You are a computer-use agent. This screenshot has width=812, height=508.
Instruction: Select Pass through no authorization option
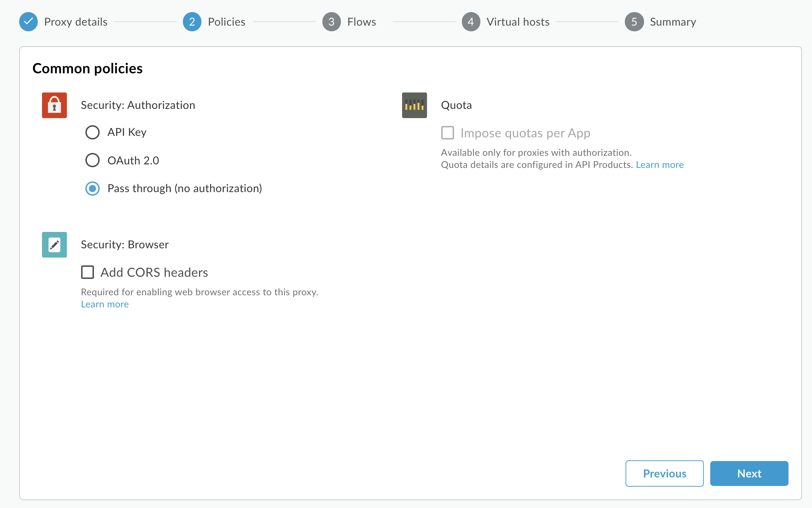tap(93, 189)
